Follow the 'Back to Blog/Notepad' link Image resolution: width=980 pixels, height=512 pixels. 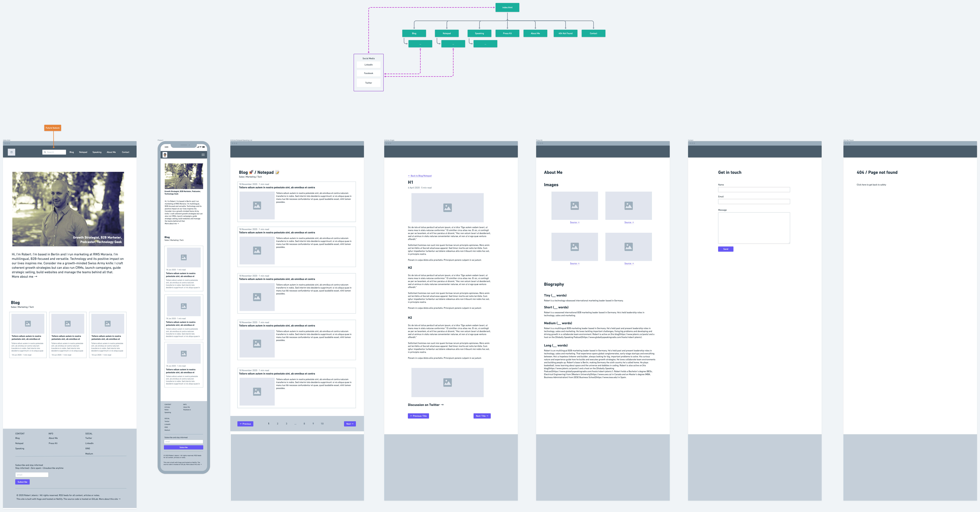point(420,176)
